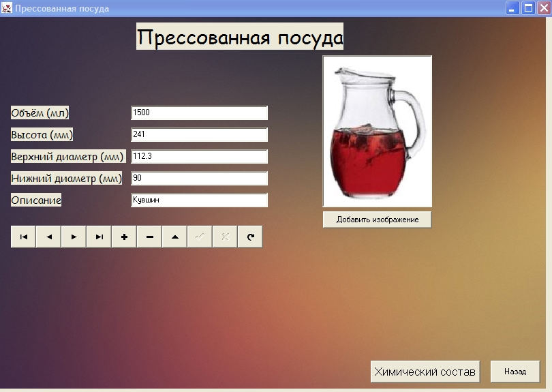
Task: Minimize the Прессованная посуда window
Action: click(x=512, y=8)
